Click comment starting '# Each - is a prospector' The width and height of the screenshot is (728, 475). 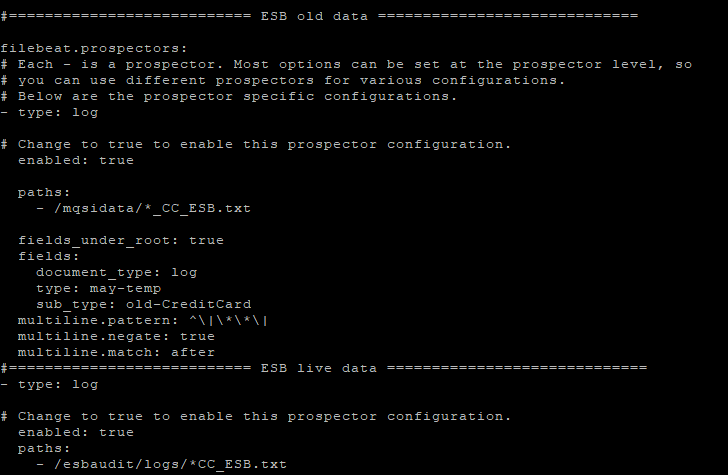346,65
